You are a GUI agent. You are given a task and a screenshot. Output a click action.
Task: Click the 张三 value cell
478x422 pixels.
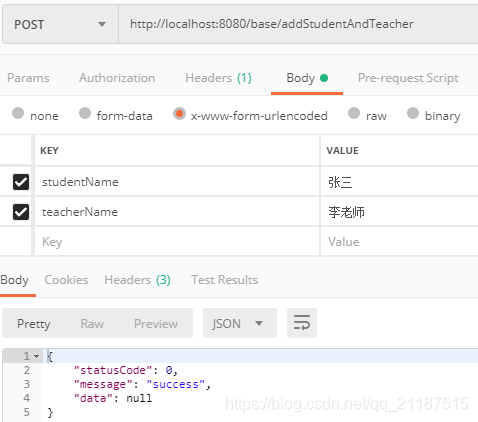(399, 182)
